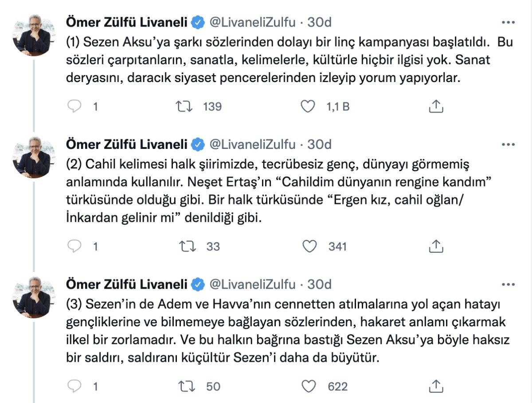532x403 pixels.
Task: Retweet the first tweet with 139 retweets
Action: coord(184,106)
